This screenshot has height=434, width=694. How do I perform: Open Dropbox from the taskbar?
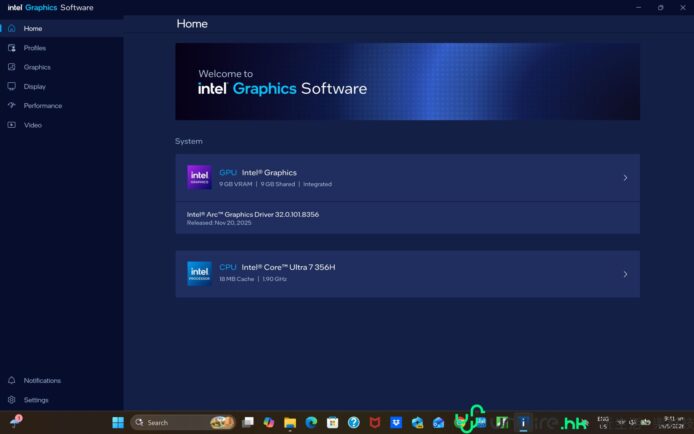pos(396,423)
